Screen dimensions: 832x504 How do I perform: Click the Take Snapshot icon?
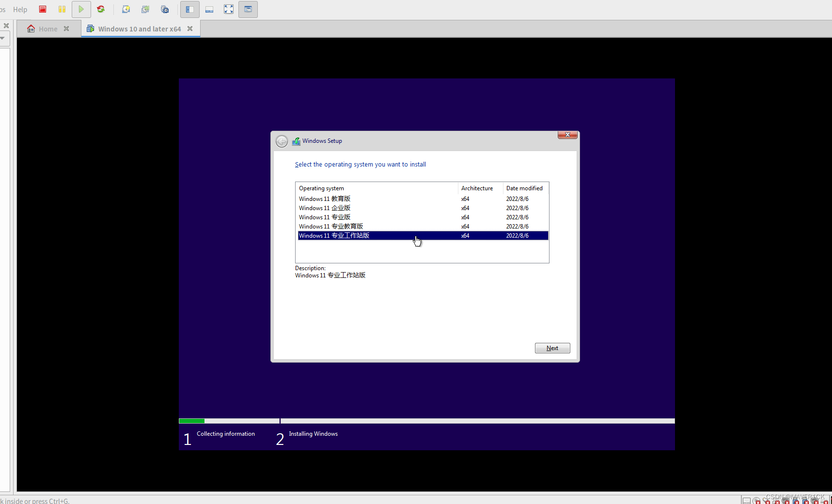pos(126,9)
